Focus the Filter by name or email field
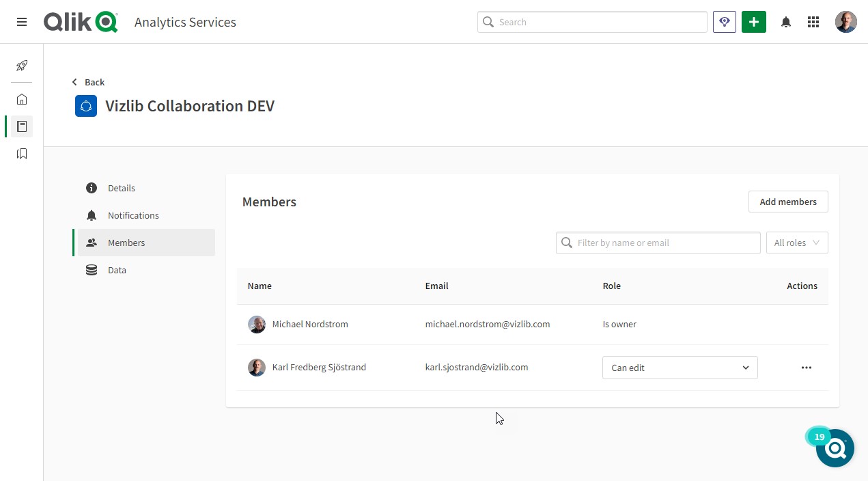Viewport: 868px width, 481px height. 658,243
